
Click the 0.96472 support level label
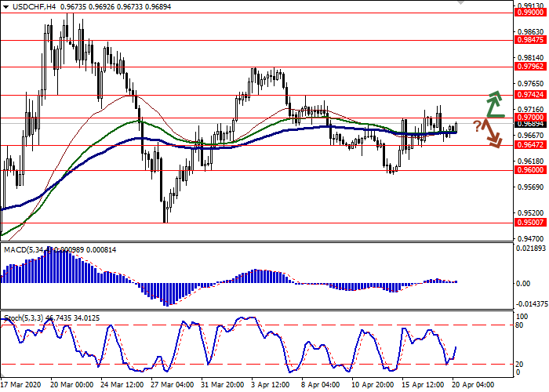pos(525,144)
